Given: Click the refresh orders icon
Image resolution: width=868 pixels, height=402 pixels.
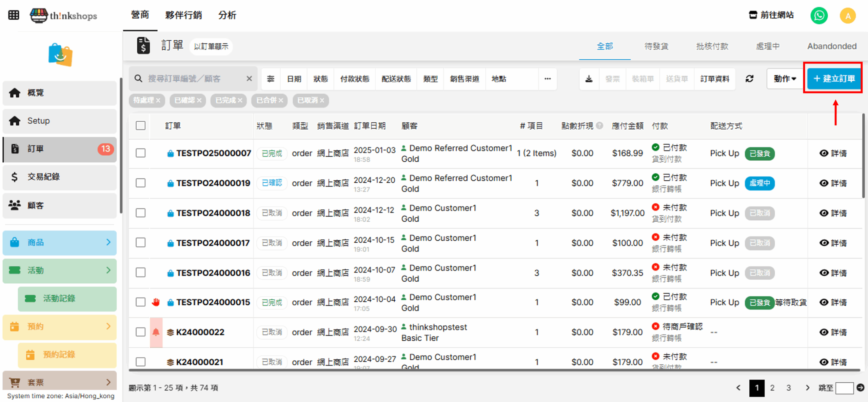Looking at the screenshot, I should [749, 79].
